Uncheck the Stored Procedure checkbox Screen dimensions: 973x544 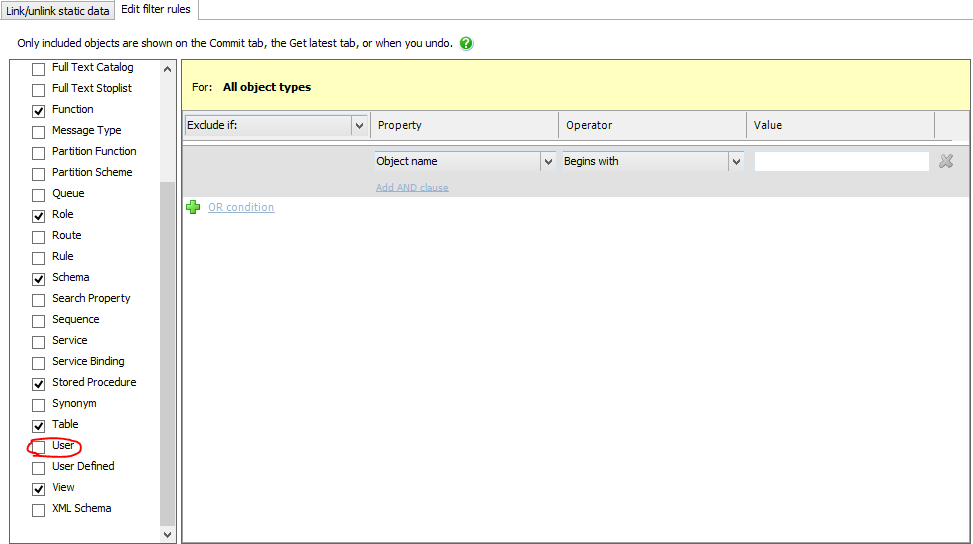click(x=39, y=383)
